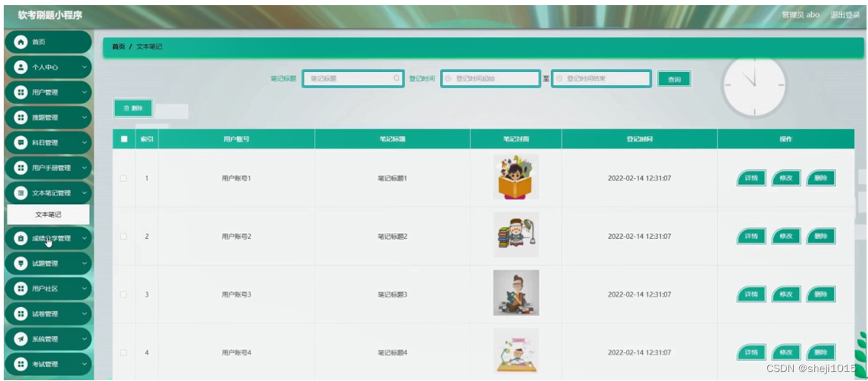Open 详情 for 笔记标题4 row
The image size is (868, 381).
[x=751, y=352]
